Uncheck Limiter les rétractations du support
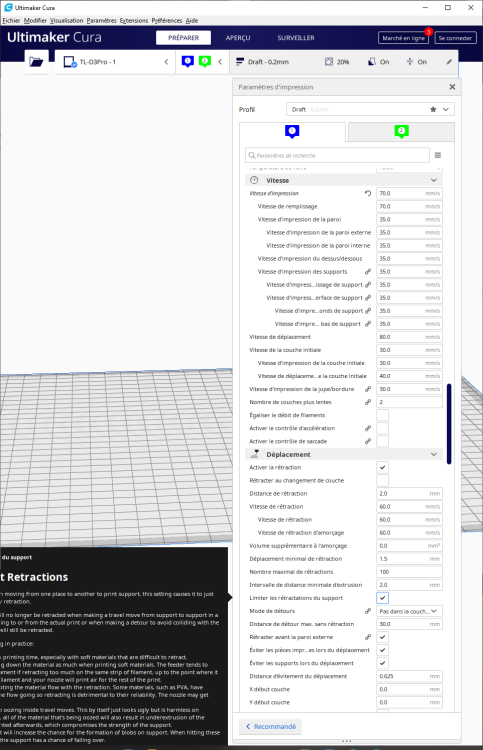This screenshot has width=483, height=750. pyautogui.click(x=383, y=598)
